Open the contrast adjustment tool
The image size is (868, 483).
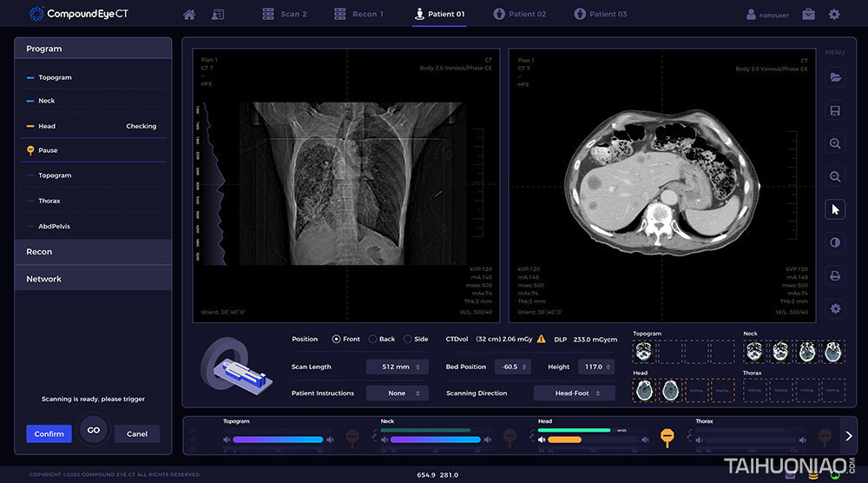pyautogui.click(x=835, y=242)
